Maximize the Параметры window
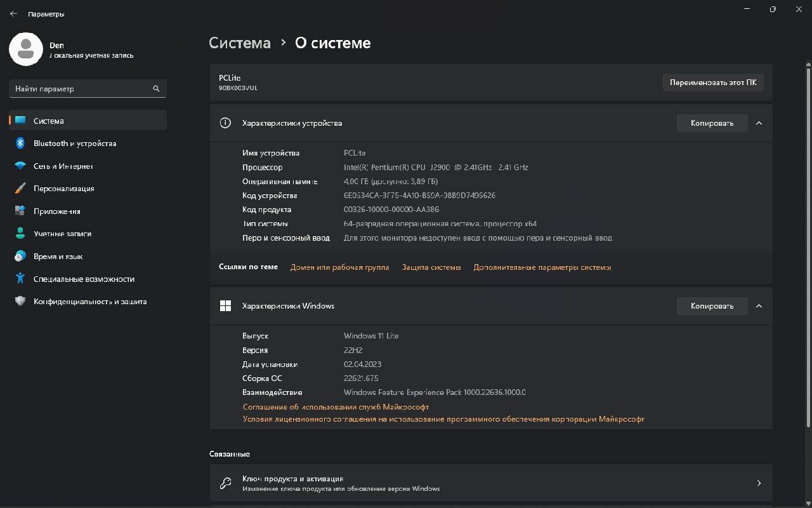 pyautogui.click(x=773, y=9)
